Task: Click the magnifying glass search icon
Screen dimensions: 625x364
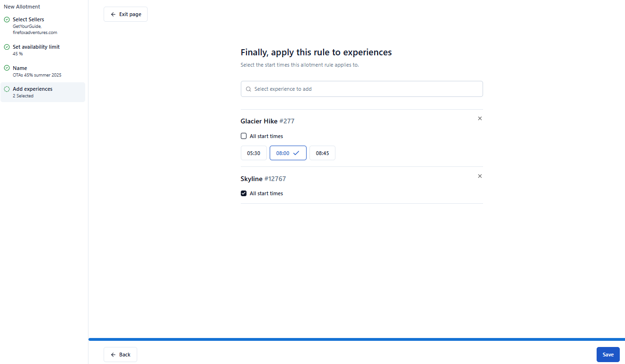Action: point(248,89)
